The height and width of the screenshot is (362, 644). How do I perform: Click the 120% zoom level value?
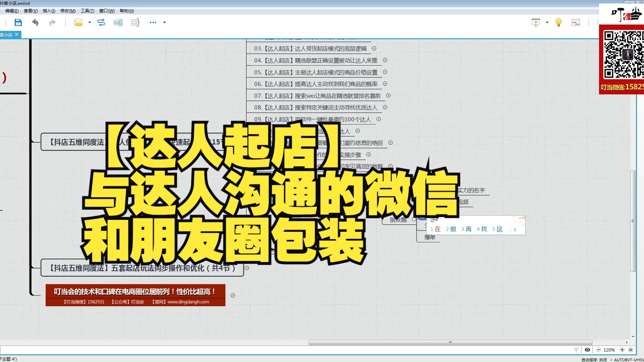(609, 350)
